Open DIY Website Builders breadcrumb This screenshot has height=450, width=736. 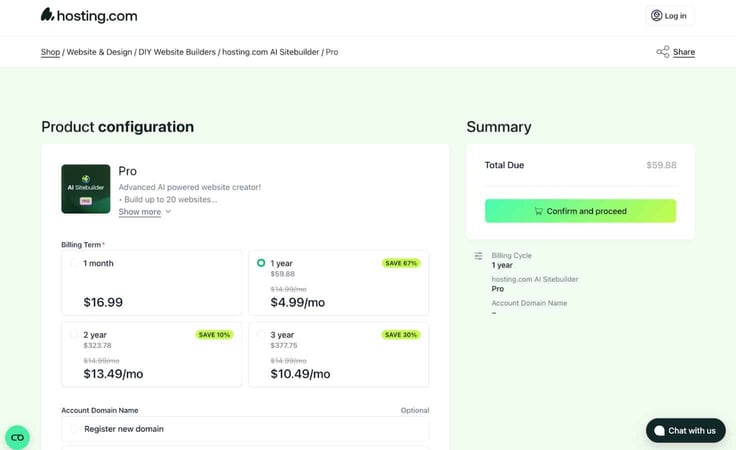[x=177, y=52]
